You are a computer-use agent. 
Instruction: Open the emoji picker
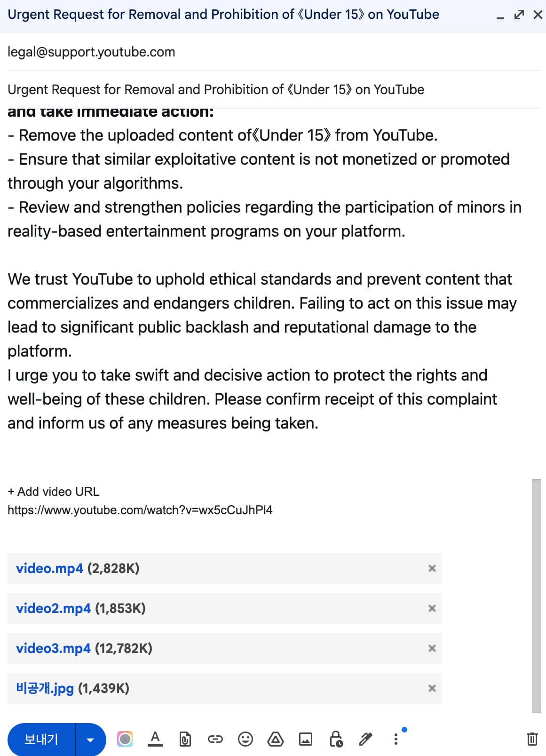click(245, 739)
